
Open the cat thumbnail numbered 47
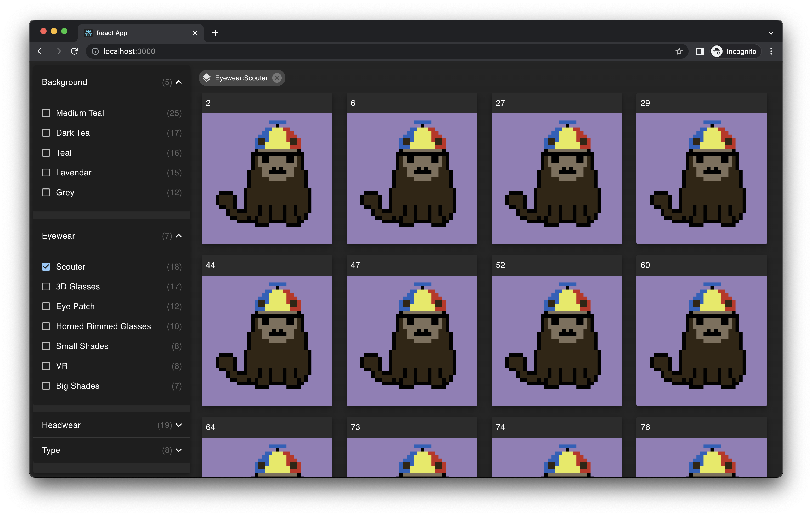tap(412, 340)
